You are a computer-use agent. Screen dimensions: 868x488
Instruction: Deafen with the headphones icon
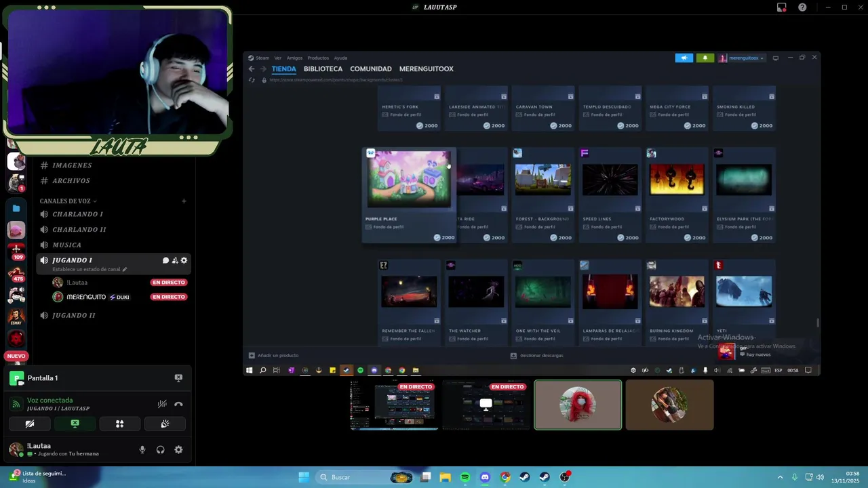161,450
